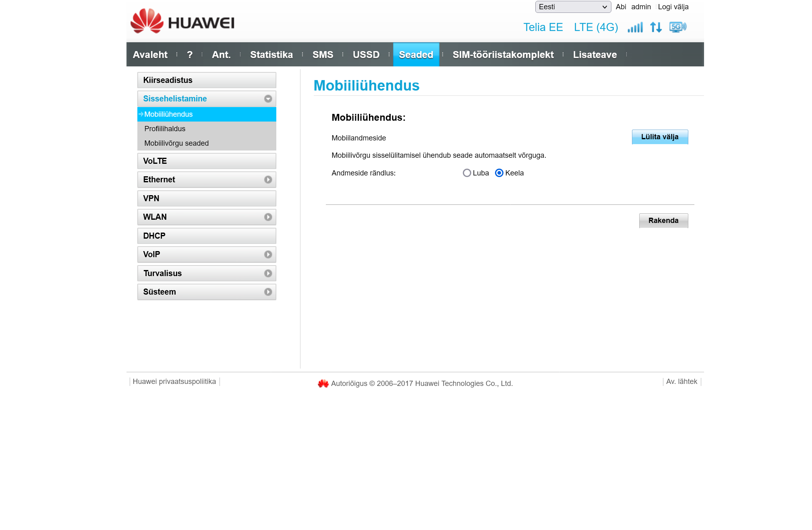Open the SIM-tööriistakomplekt tab

tap(503, 55)
